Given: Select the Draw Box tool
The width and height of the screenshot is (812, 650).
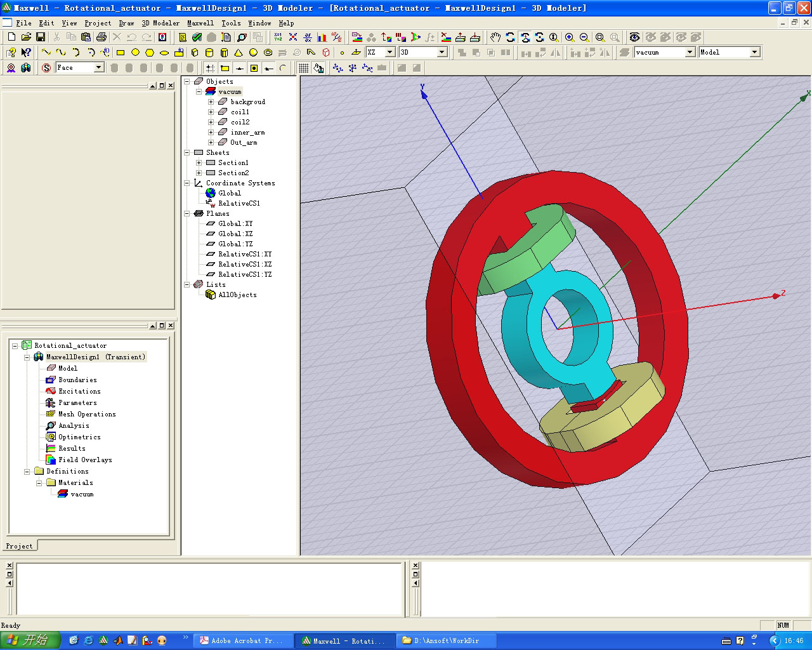Looking at the screenshot, I should (195, 53).
